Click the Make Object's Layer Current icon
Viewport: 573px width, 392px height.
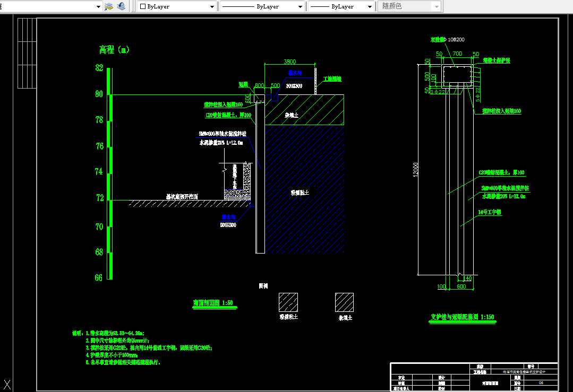[109, 6]
